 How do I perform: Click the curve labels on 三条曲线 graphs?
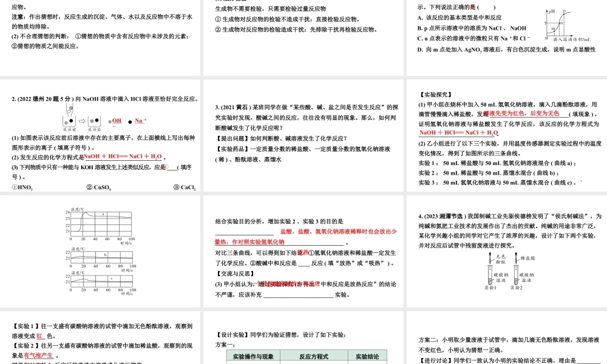[x=106, y=255]
